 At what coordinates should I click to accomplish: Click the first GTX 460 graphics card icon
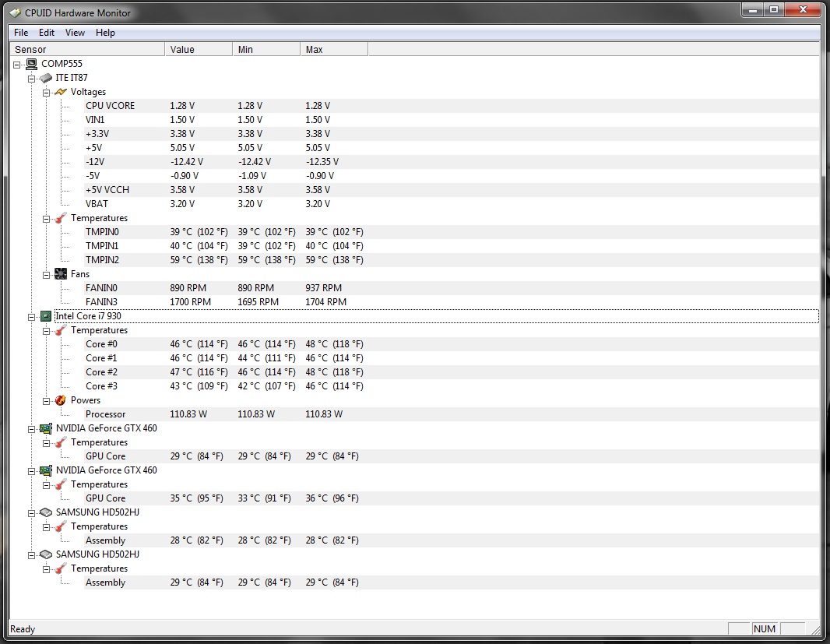[x=46, y=428]
